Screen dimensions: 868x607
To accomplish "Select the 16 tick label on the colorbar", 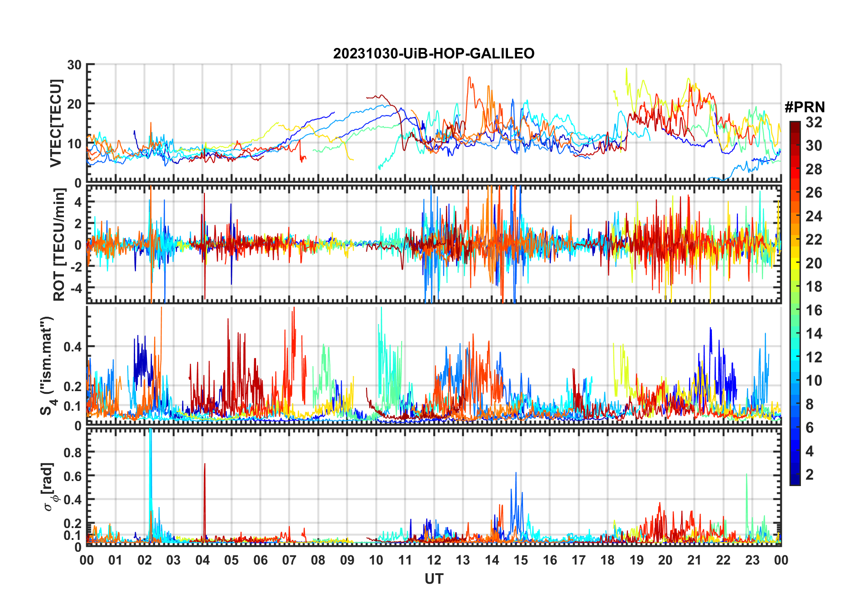I will click(814, 310).
